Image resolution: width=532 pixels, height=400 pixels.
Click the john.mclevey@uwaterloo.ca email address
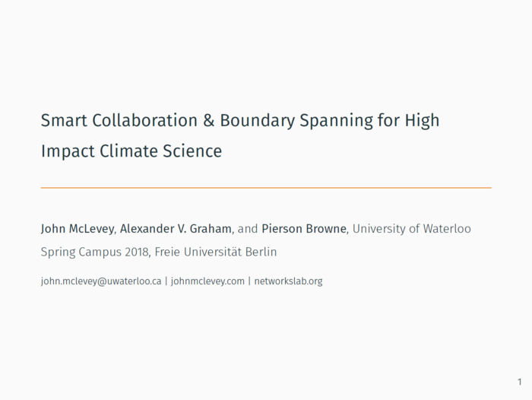point(100,281)
